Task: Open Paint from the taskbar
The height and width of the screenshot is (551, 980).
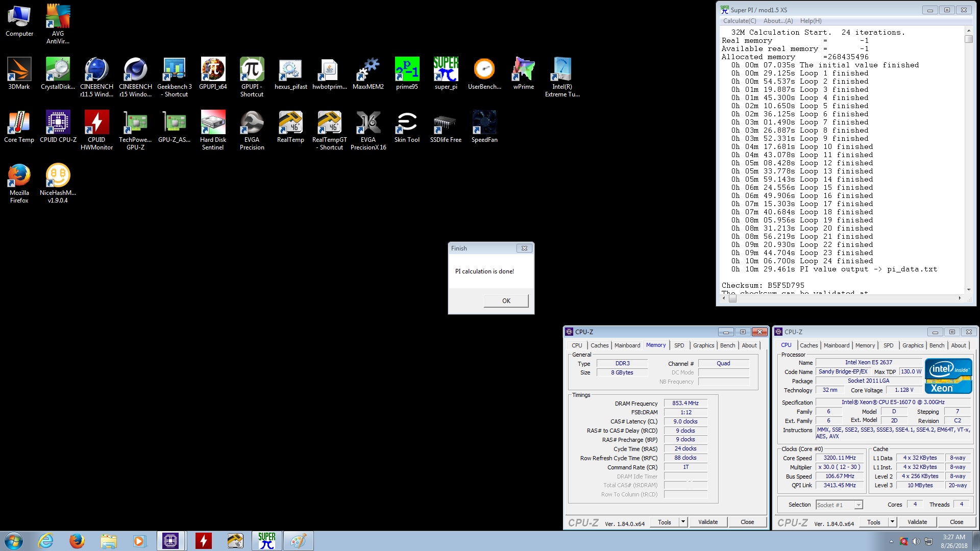Action: (298, 541)
